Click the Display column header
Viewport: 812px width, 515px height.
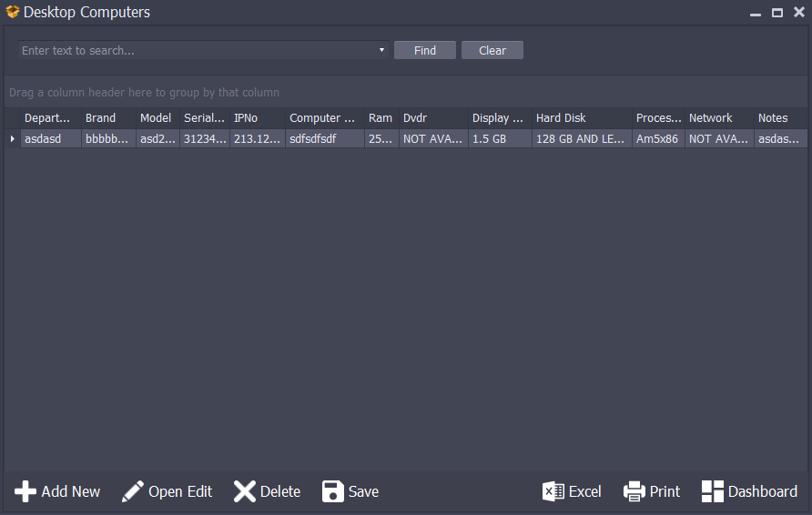(x=501, y=118)
